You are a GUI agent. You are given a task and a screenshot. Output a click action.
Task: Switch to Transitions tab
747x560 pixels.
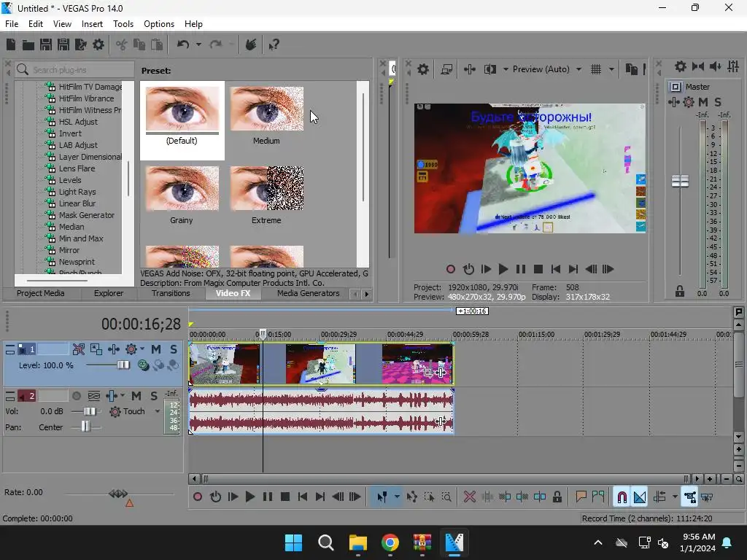point(171,293)
